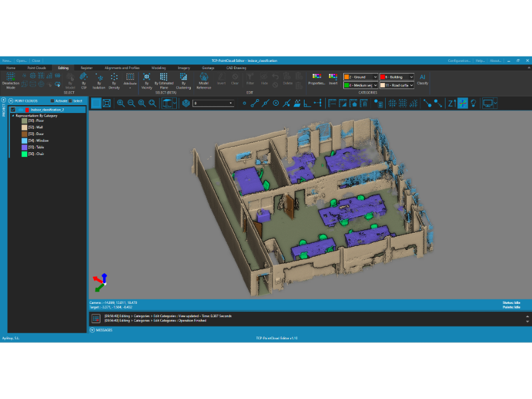
Task: Select points By Estimated Plane
Action: (x=164, y=80)
